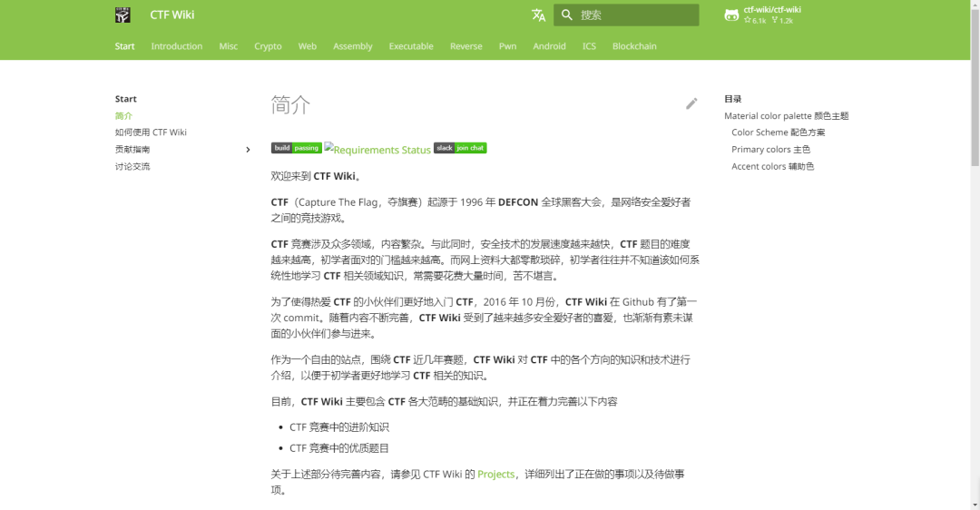This screenshot has height=510, width=980.
Task: Select the Android tab
Action: point(549,46)
